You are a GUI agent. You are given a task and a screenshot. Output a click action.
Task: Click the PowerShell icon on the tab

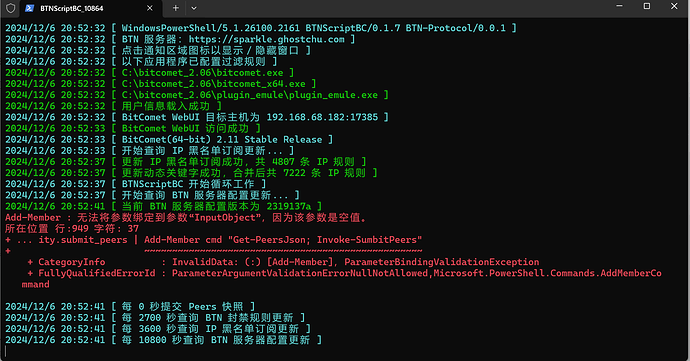click(x=29, y=8)
